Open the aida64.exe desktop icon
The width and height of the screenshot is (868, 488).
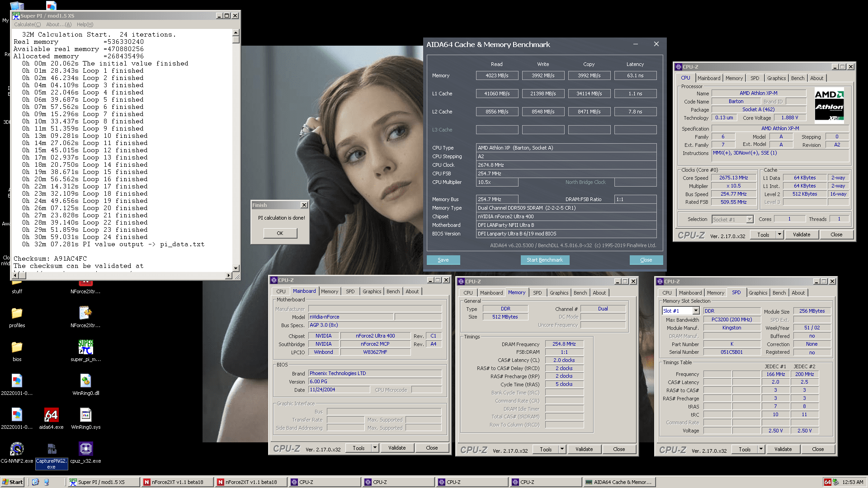(51, 415)
